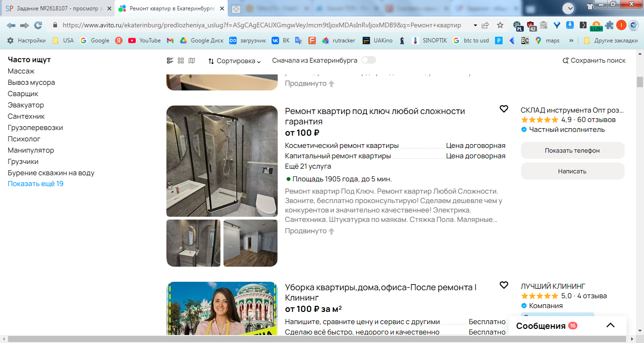
Task: Switch to grid view layout icon
Action: 181,61
